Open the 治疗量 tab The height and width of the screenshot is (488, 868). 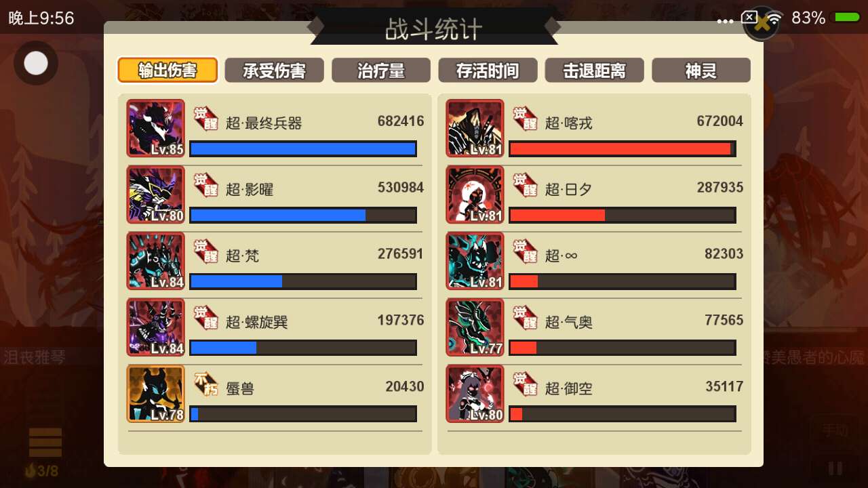[x=381, y=70]
